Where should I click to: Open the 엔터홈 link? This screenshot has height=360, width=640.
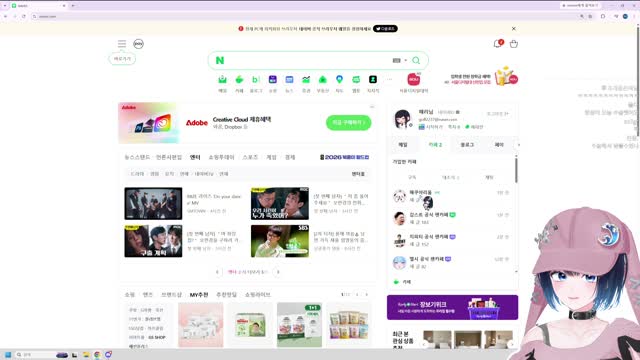pyautogui.click(x=358, y=174)
